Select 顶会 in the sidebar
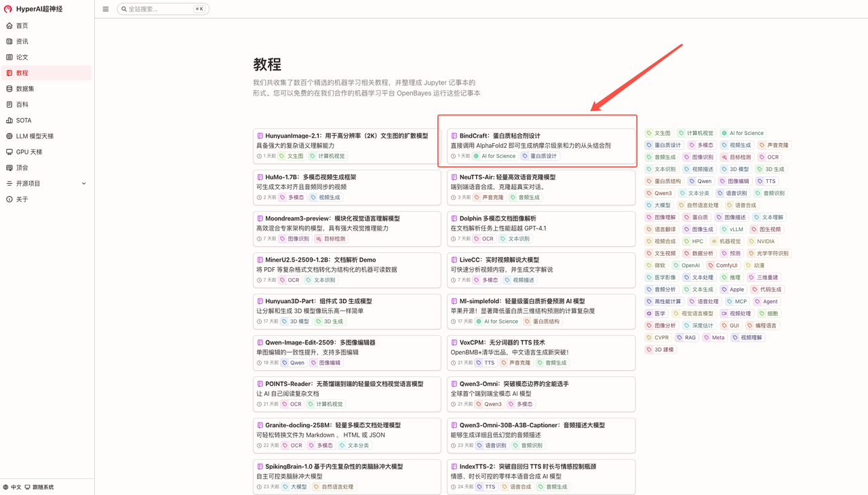Screen dimensions: 868x495 click(x=22, y=167)
